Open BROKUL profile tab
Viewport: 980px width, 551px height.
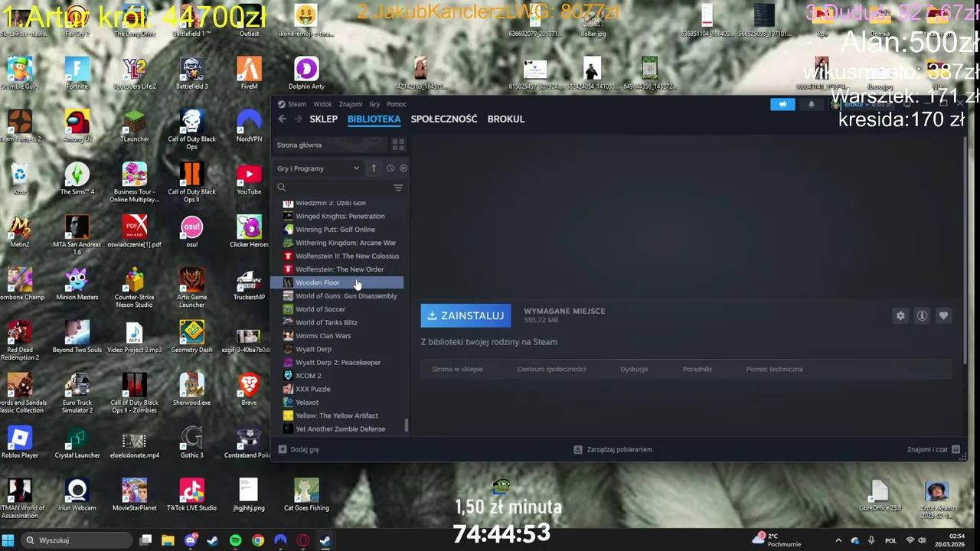506,119
